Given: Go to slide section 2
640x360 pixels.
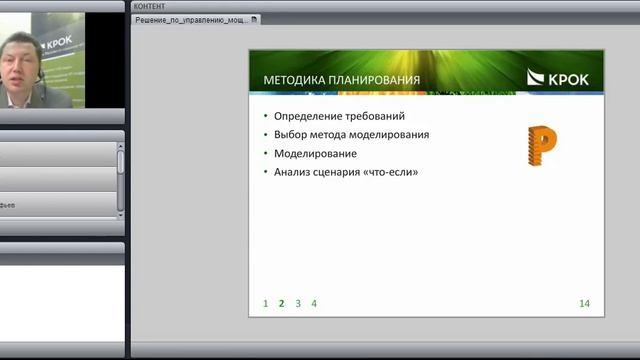Looking at the screenshot, I should click(281, 303).
